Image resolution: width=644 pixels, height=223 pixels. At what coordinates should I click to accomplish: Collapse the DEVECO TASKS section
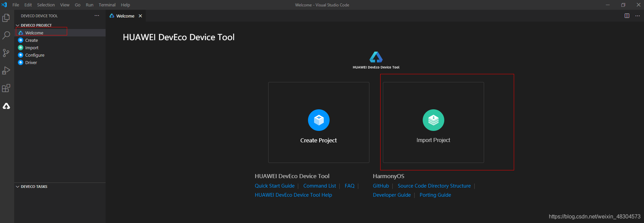pyautogui.click(x=60, y=187)
